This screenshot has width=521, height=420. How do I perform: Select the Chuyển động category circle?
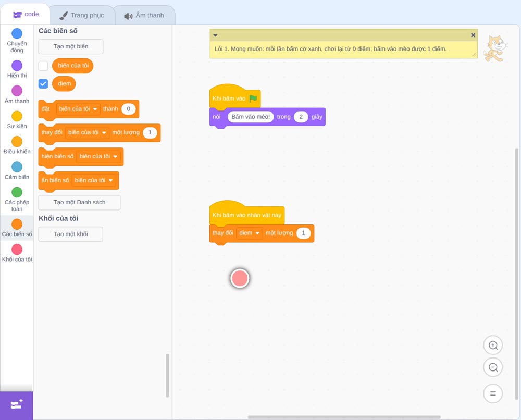click(x=17, y=33)
